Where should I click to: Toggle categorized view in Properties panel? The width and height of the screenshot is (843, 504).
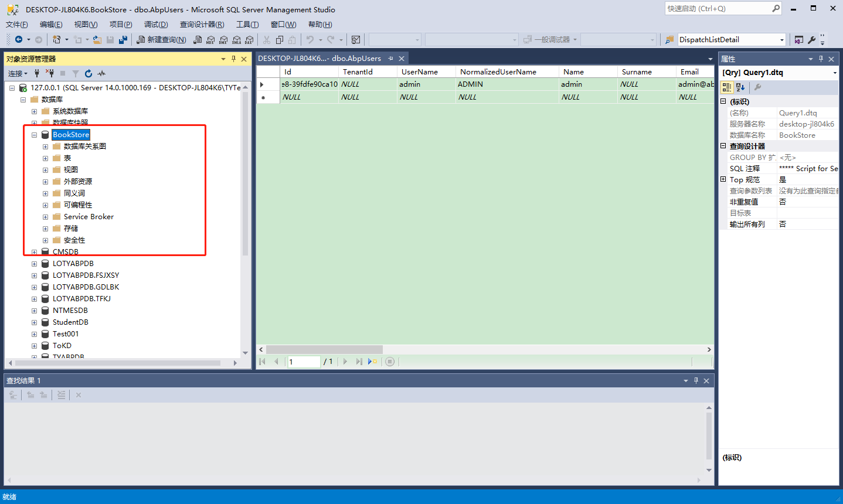coord(726,87)
